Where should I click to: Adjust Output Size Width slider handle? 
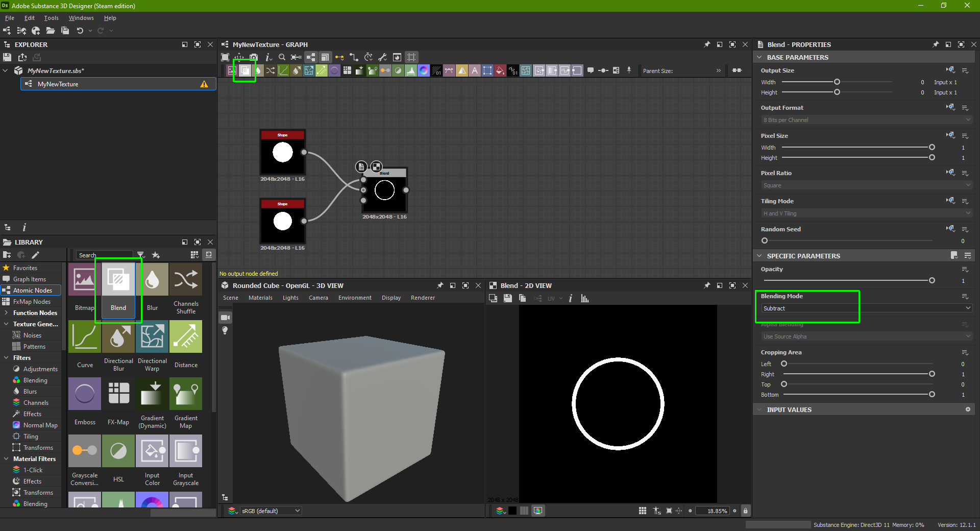[837, 82]
